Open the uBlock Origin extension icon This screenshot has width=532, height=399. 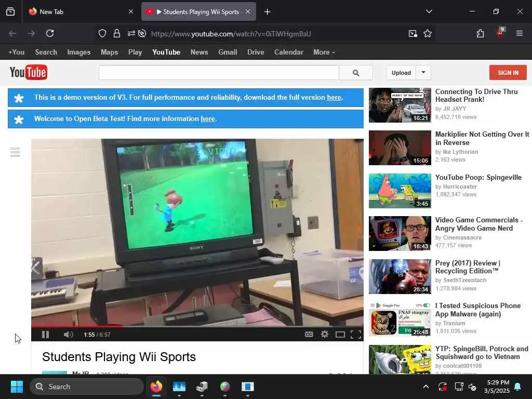click(x=500, y=33)
